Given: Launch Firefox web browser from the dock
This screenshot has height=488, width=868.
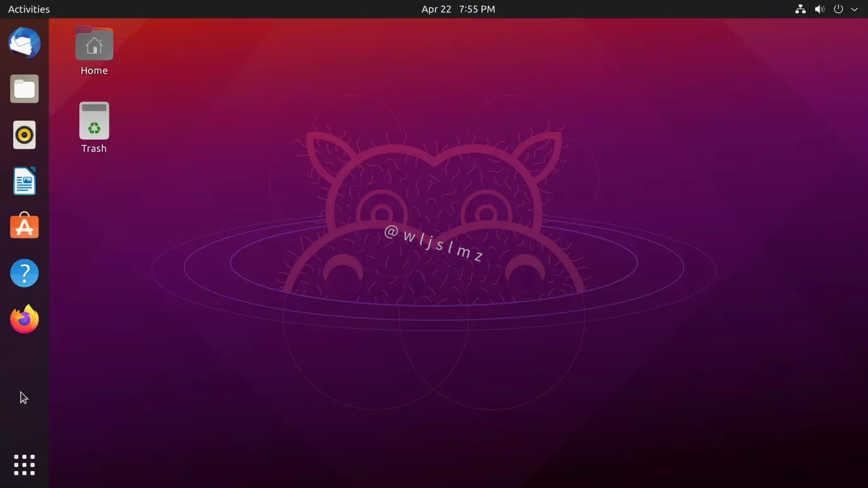Looking at the screenshot, I should (x=25, y=319).
